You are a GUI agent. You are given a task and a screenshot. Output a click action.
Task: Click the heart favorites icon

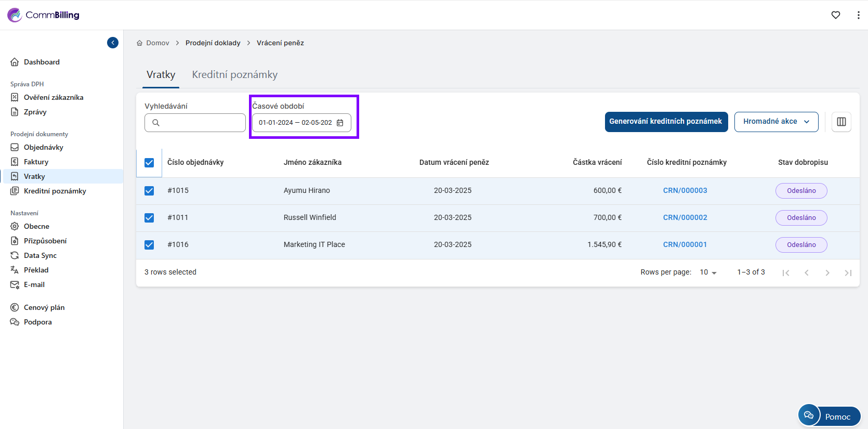pos(836,15)
